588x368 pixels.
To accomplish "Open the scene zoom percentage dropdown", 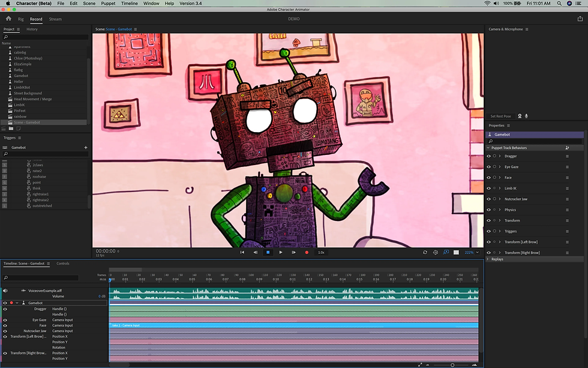I will [478, 253].
